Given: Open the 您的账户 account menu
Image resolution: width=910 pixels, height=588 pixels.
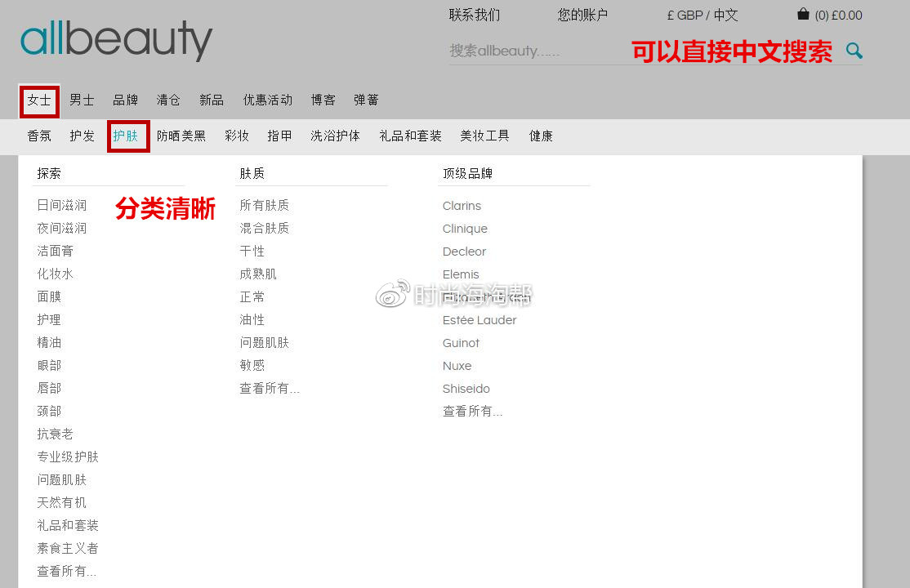Looking at the screenshot, I should [582, 16].
